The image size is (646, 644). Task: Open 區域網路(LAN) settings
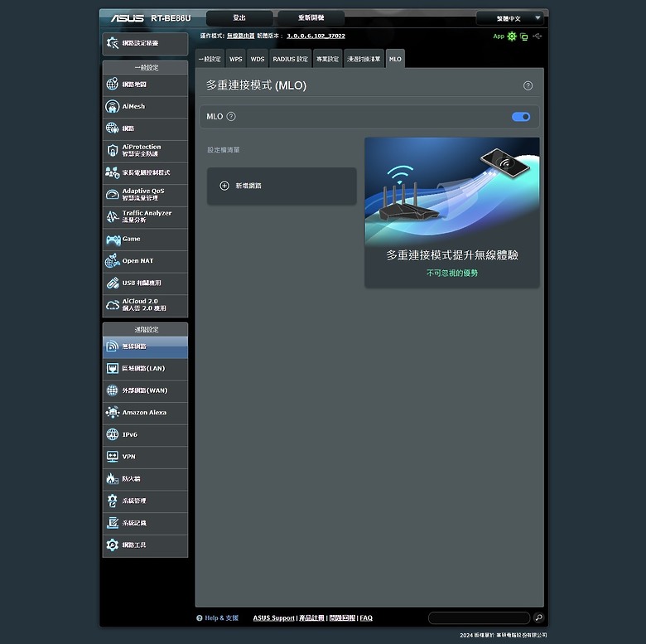click(145, 369)
